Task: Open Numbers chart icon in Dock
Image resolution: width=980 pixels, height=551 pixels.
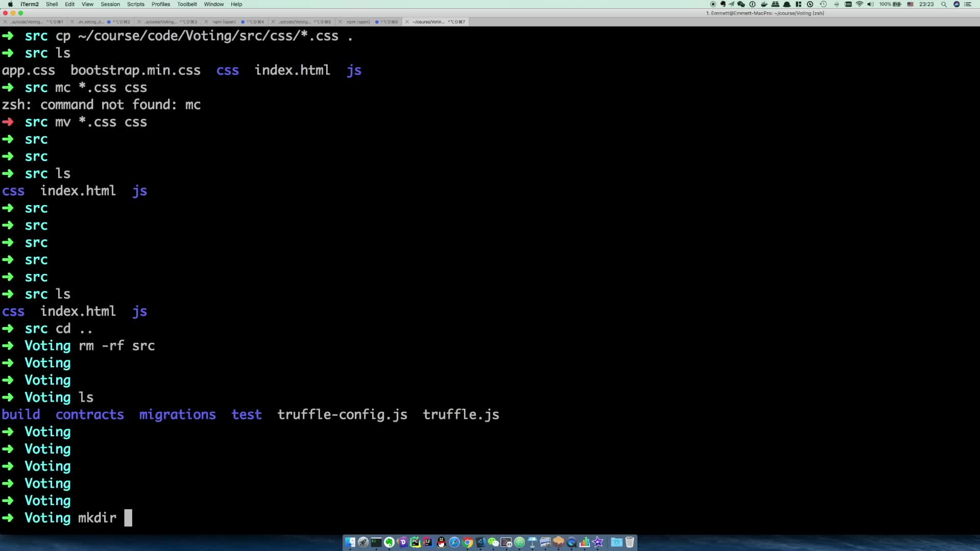Action: [585, 542]
